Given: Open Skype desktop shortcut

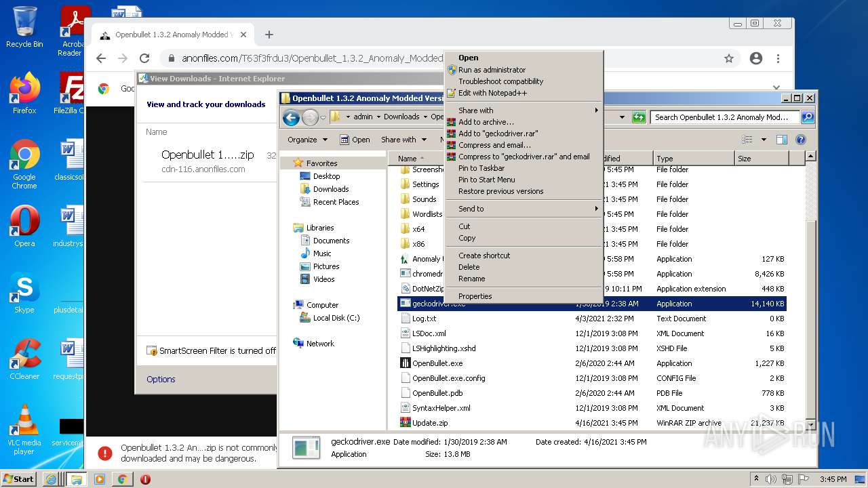Looking at the screenshot, I should click(x=24, y=293).
